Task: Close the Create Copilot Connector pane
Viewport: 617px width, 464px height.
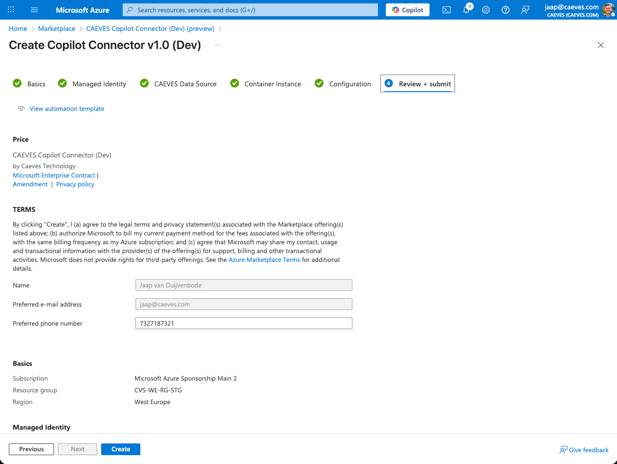Action: click(600, 45)
